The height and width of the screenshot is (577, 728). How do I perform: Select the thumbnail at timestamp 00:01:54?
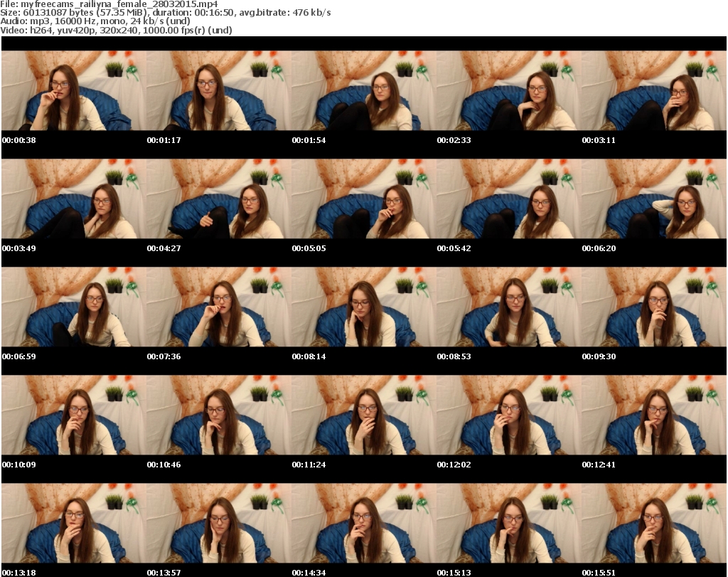tap(363, 90)
